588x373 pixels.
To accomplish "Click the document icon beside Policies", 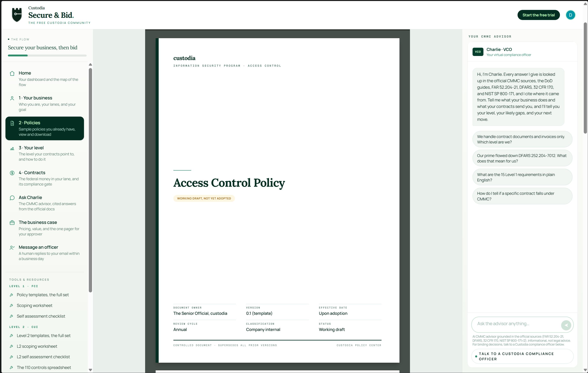I will click(12, 123).
